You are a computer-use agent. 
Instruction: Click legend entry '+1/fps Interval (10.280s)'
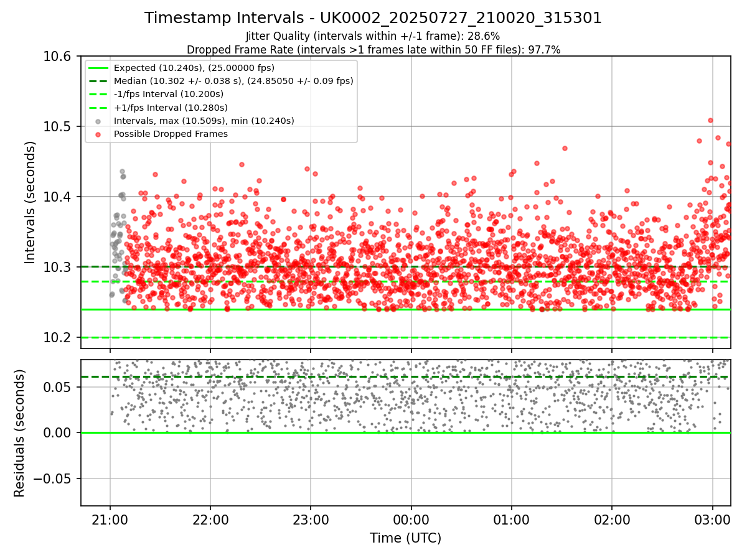click(x=170, y=107)
